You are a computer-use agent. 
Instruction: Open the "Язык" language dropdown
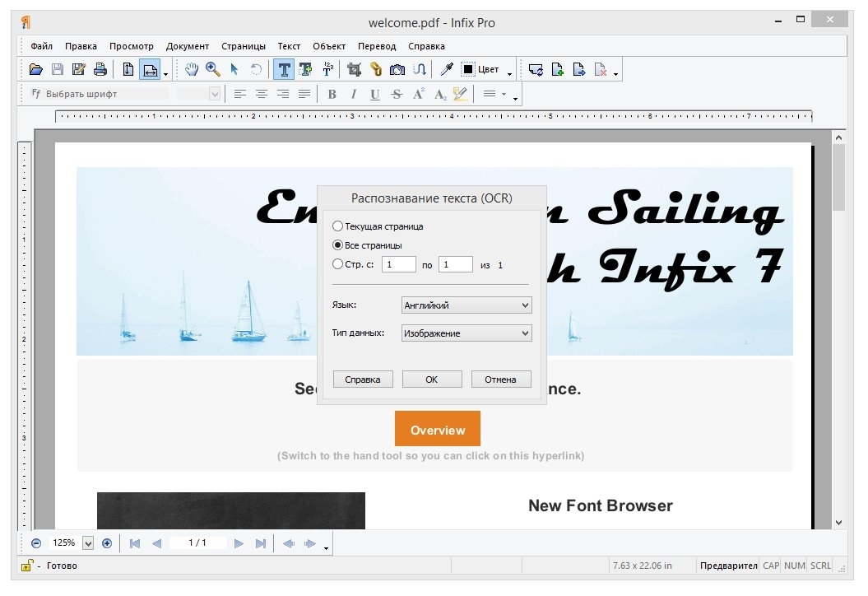click(466, 305)
